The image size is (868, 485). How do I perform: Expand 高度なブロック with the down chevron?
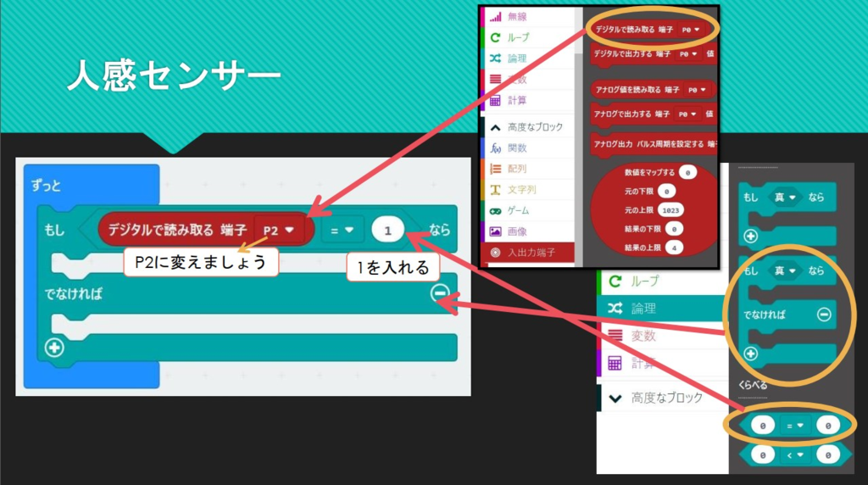tap(615, 398)
